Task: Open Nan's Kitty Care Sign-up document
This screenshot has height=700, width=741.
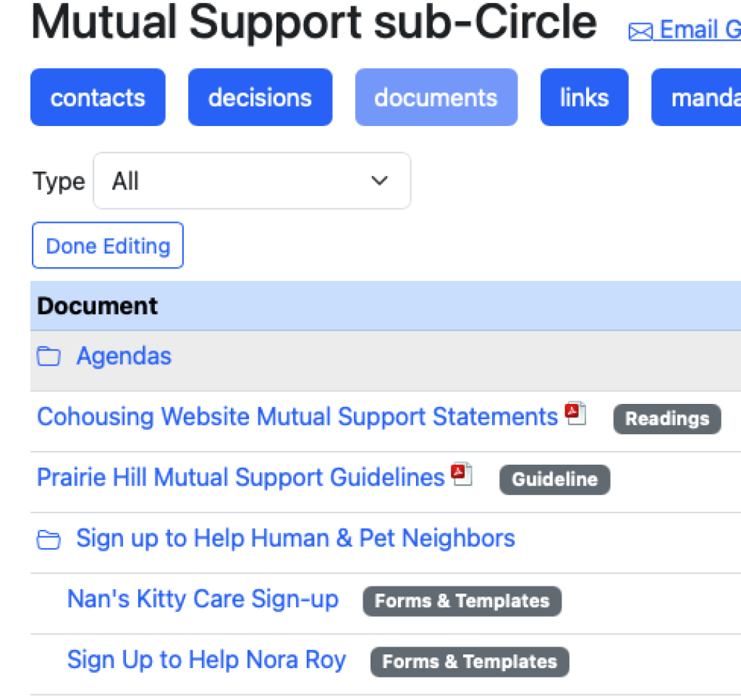Action: 203,599
